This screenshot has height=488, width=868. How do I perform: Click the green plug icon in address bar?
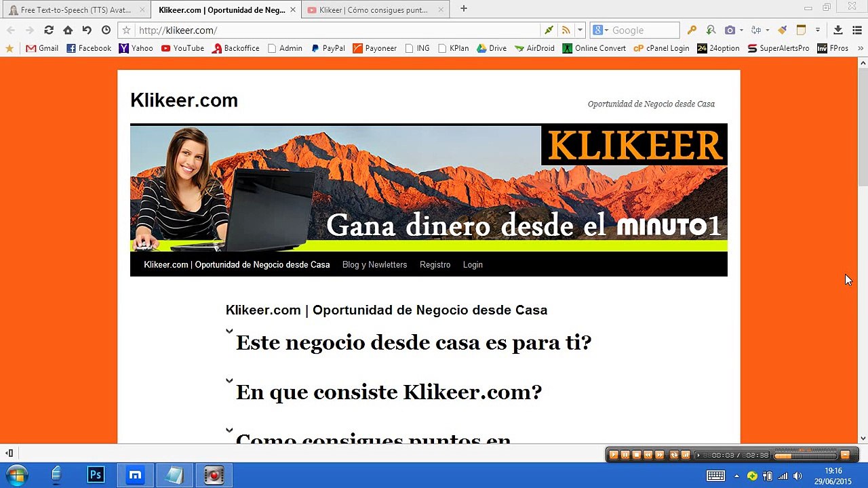pos(549,30)
